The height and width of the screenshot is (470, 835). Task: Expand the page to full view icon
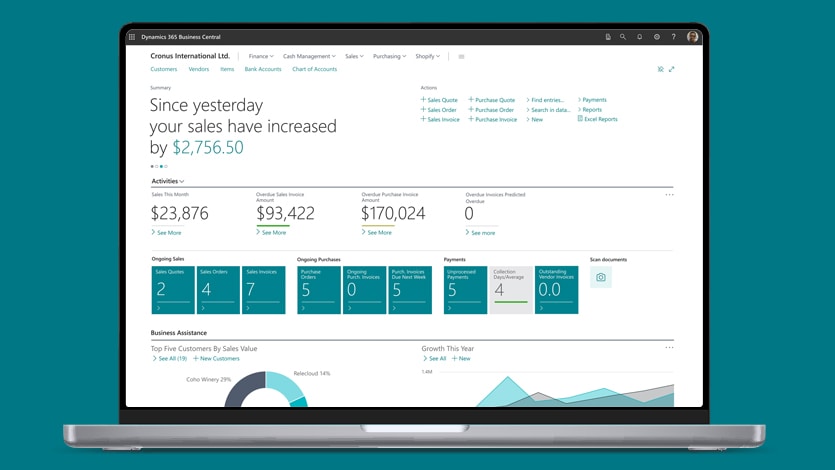671,69
